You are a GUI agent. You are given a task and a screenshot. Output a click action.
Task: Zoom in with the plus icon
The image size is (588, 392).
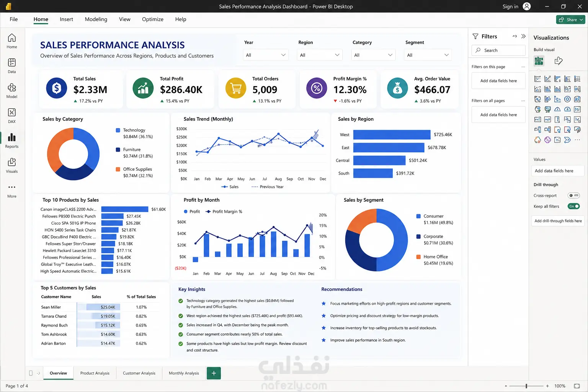click(547, 386)
